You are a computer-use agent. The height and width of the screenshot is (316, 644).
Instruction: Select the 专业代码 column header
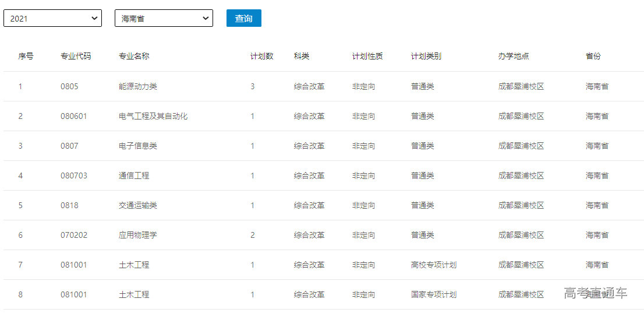coord(76,57)
